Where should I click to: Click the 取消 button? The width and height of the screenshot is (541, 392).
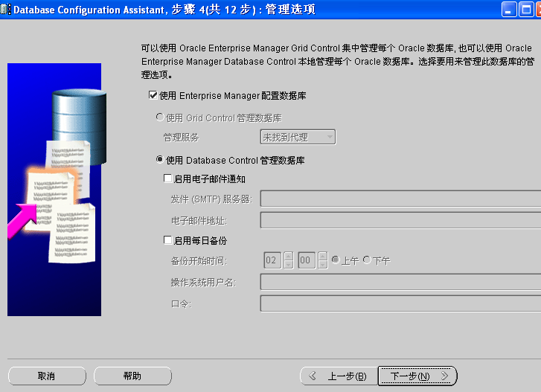click(x=47, y=376)
